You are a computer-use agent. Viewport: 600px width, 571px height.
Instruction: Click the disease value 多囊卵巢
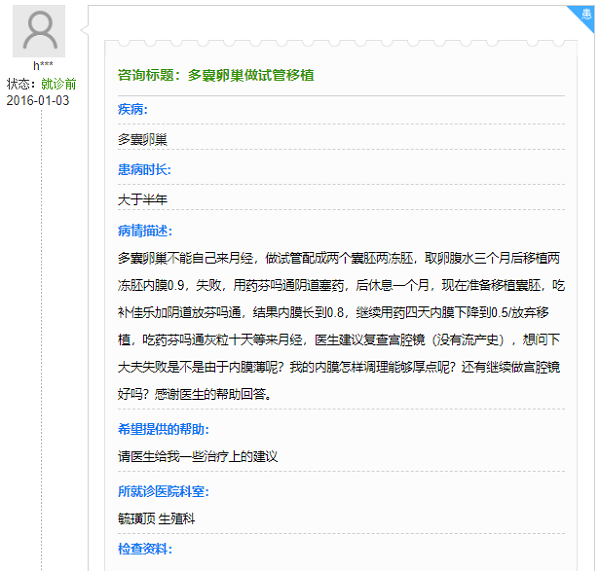(x=142, y=139)
